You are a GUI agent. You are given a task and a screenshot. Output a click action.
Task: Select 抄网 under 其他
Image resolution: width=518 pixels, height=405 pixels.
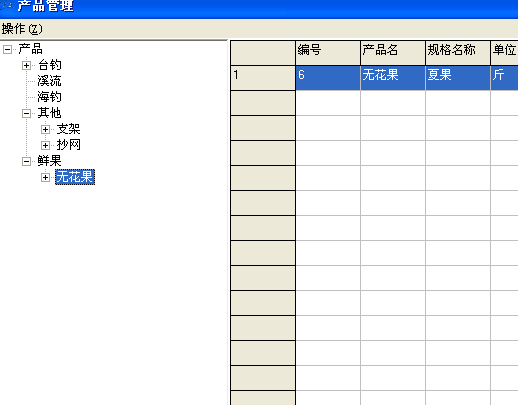coord(68,145)
